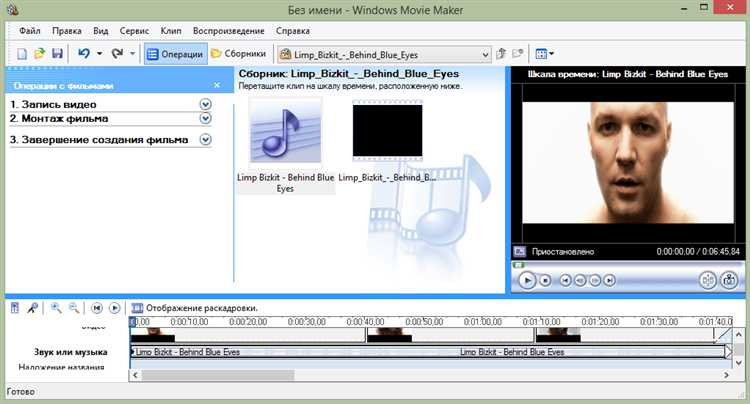Open the Сервис menu
Screen dimensions: 750x404
click(134, 31)
